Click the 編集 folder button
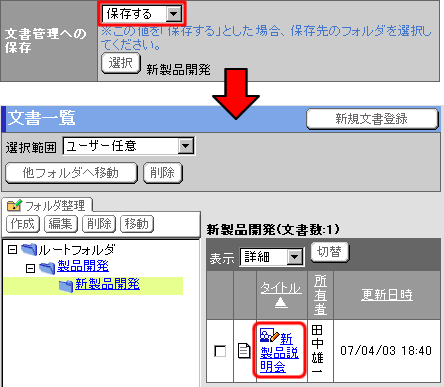The image size is (444, 387). [x=61, y=224]
